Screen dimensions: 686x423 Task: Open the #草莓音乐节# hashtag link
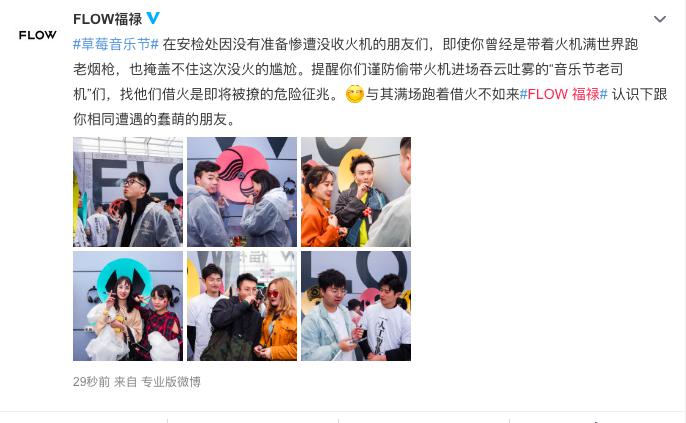pyautogui.click(x=116, y=44)
